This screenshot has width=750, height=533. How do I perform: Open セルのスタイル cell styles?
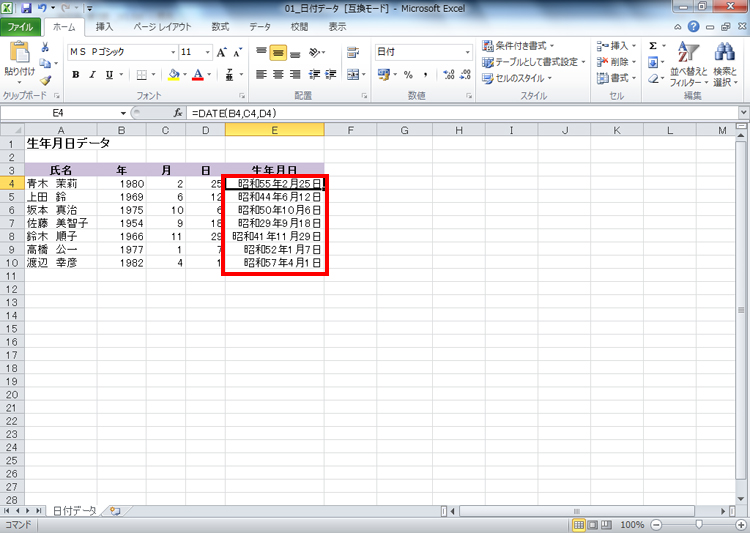517,78
